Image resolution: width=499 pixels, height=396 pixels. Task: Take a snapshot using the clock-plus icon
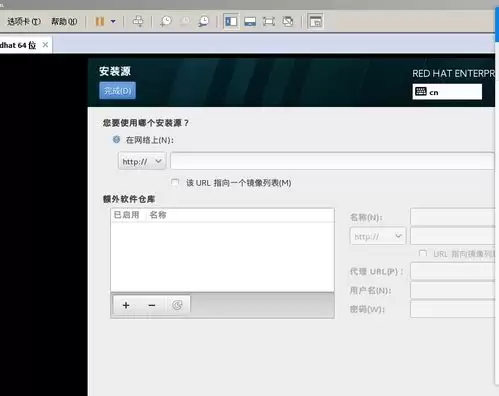166,22
